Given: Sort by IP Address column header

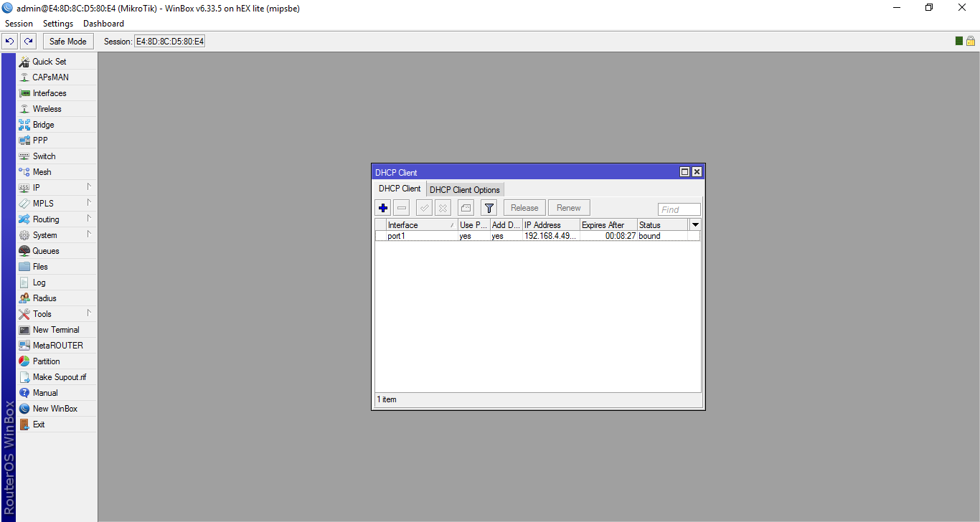Looking at the screenshot, I should pyautogui.click(x=551, y=225).
